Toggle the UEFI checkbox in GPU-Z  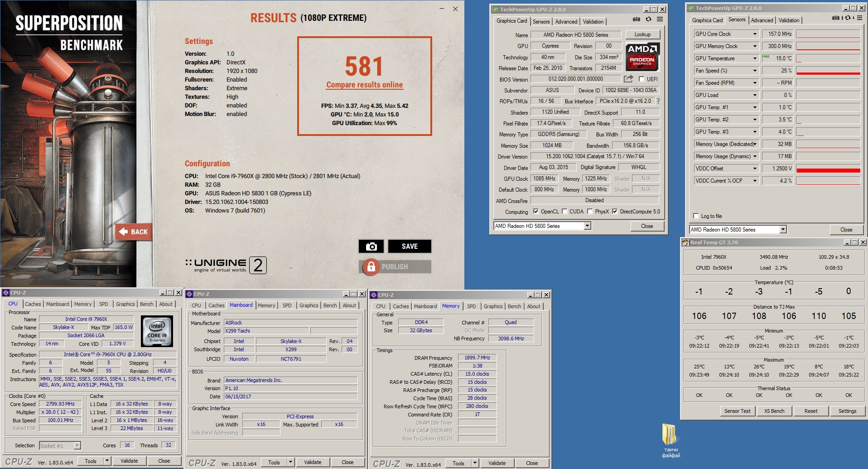click(641, 79)
